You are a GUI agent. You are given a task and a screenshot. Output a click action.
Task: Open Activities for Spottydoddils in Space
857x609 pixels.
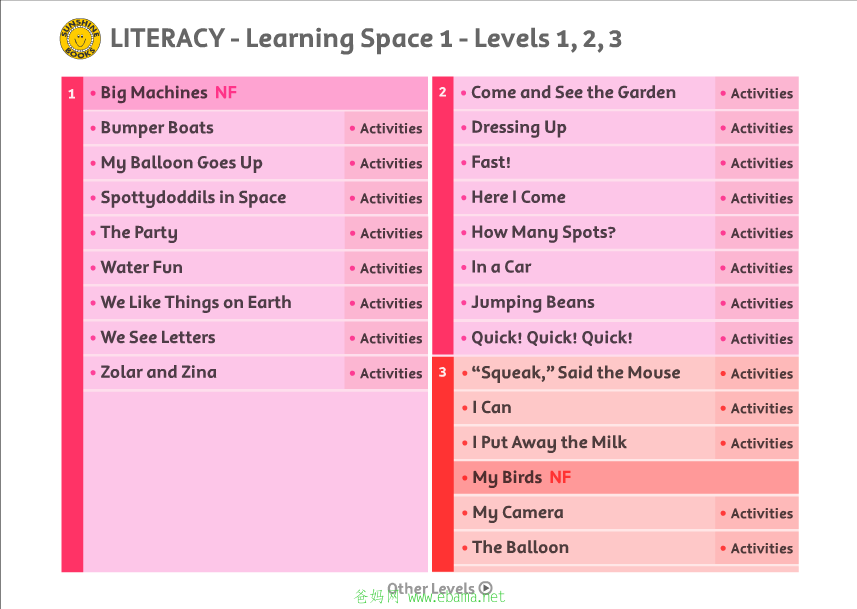[x=386, y=198]
